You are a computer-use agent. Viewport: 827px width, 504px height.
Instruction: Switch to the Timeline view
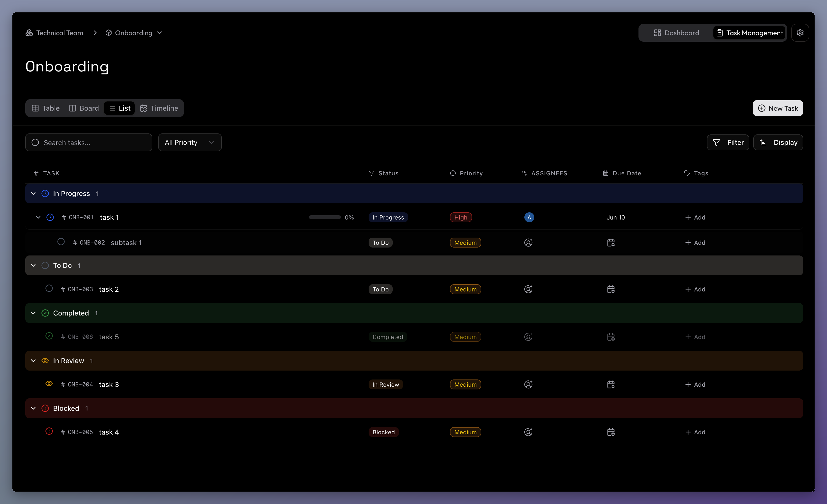click(x=159, y=108)
